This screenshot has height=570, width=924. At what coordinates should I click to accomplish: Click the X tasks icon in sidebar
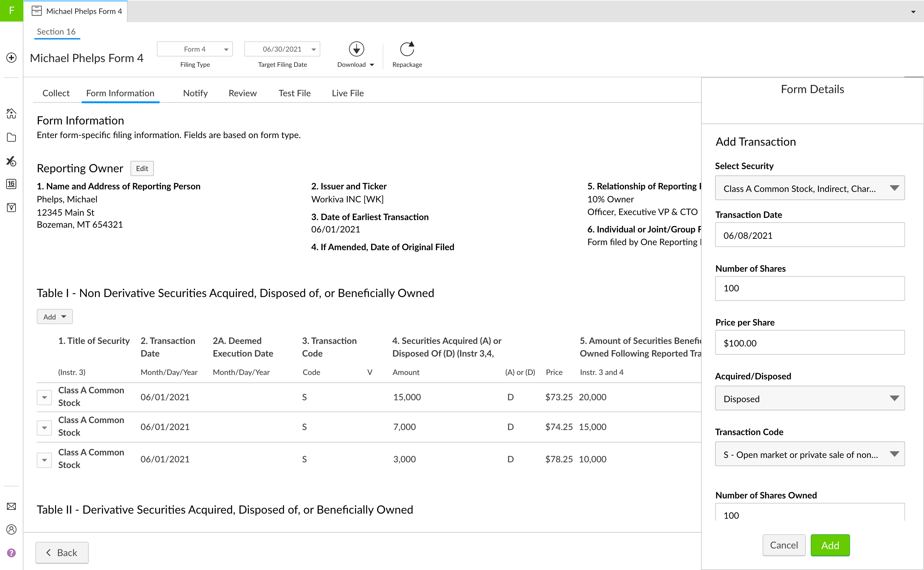[x=11, y=161]
